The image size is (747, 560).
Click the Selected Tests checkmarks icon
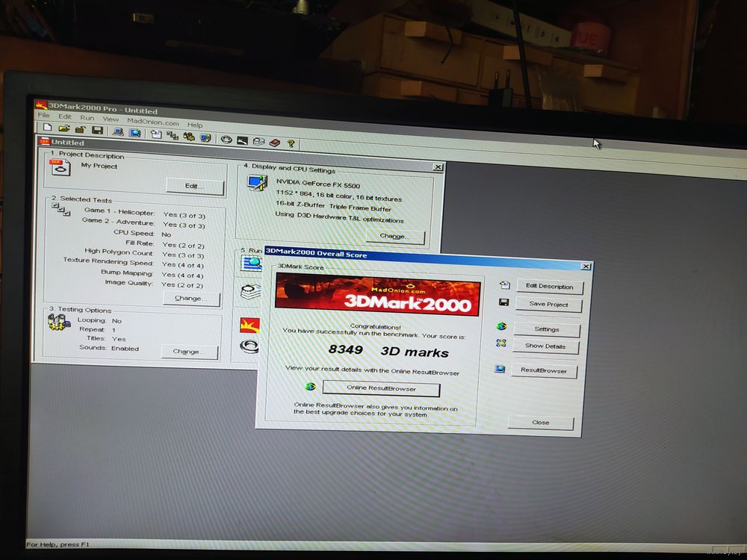pyautogui.click(x=61, y=209)
